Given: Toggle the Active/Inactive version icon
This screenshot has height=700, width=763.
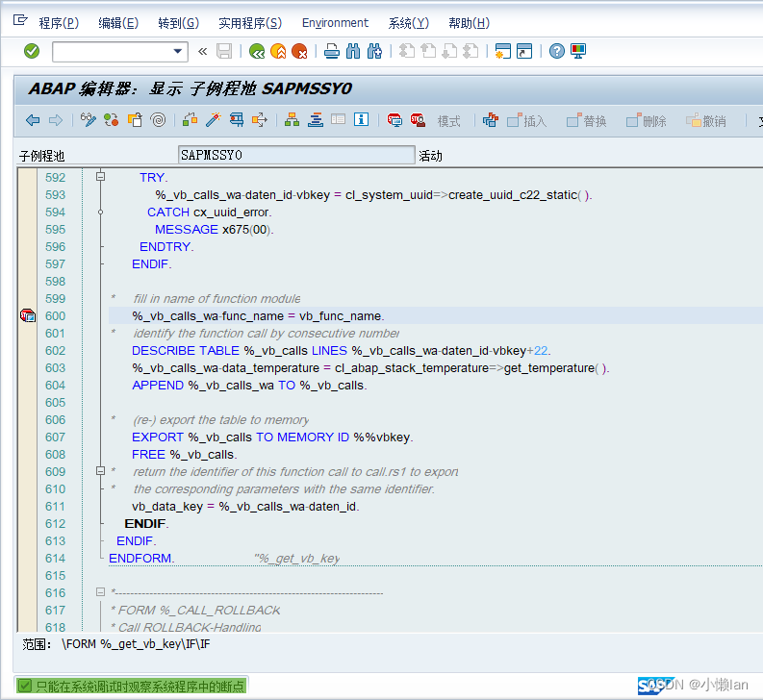Looking at the screenshot, I should point(112,119).
